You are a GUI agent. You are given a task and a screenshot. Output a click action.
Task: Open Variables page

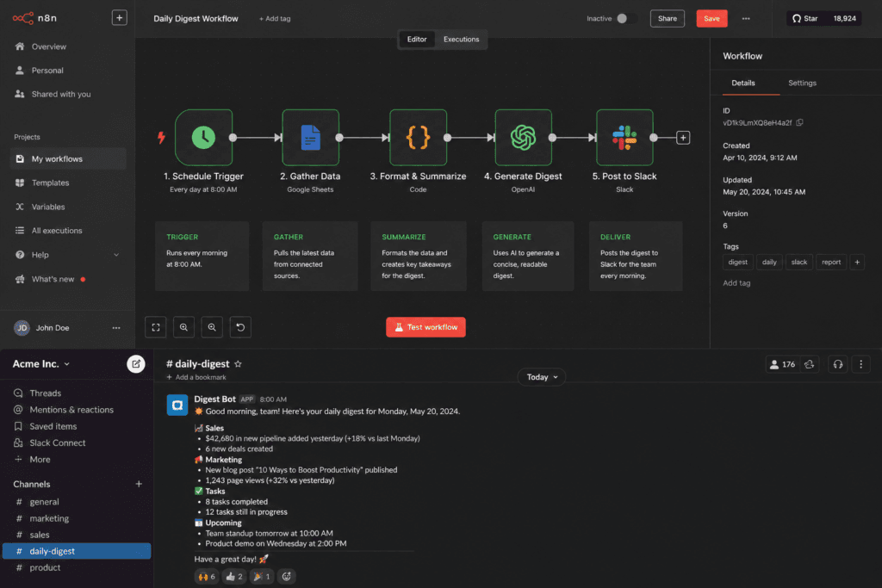(x=48, y=207)
